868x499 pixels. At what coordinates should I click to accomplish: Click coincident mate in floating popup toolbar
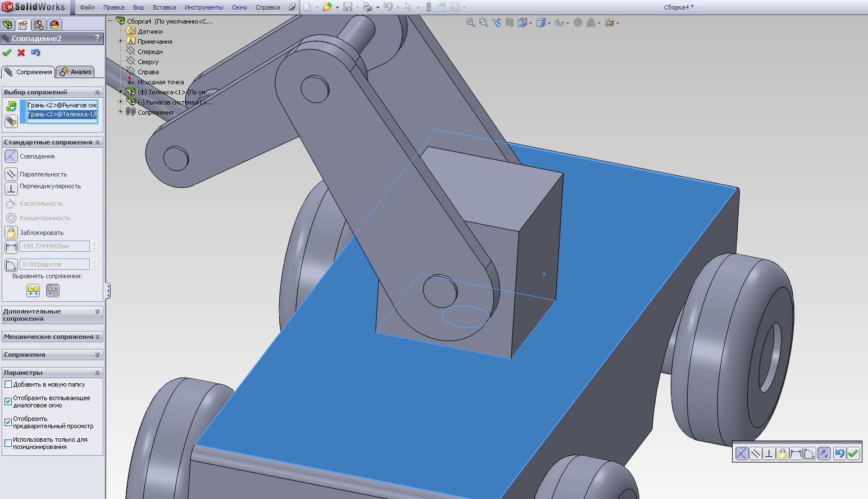point(742,453)
